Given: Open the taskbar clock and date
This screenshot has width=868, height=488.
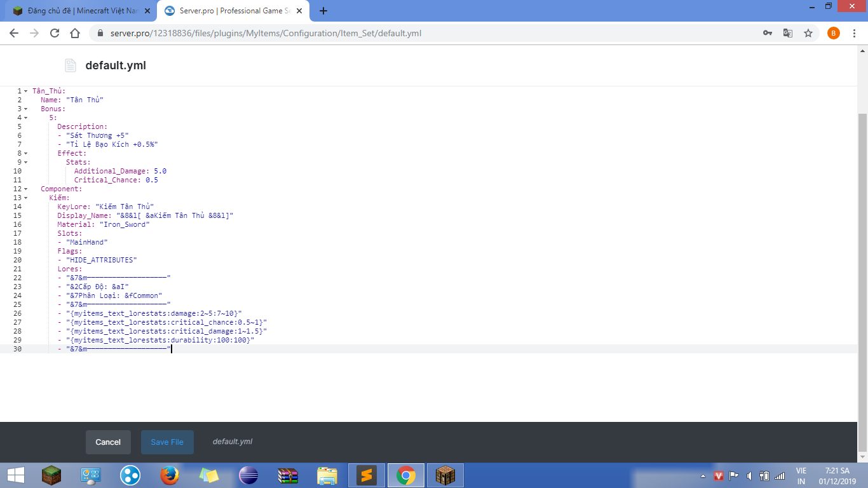Looking at the screenshot, I should click(837, 476).
